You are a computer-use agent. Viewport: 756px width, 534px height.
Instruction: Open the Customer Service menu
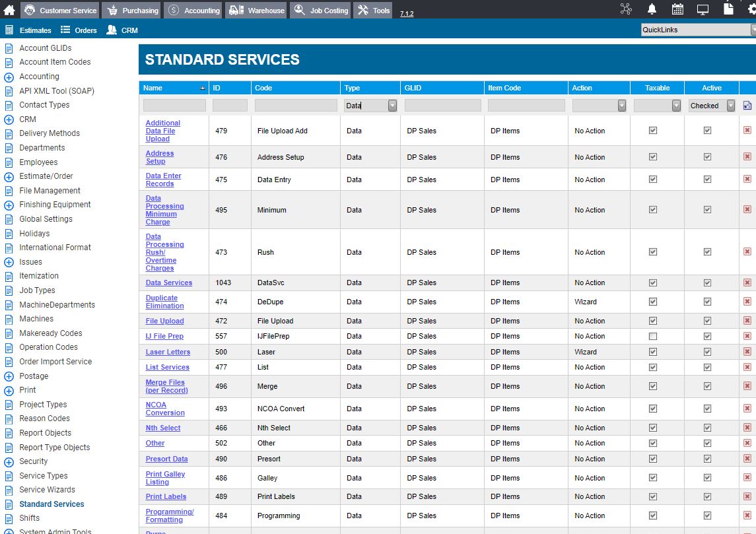[x=60, y=10]
